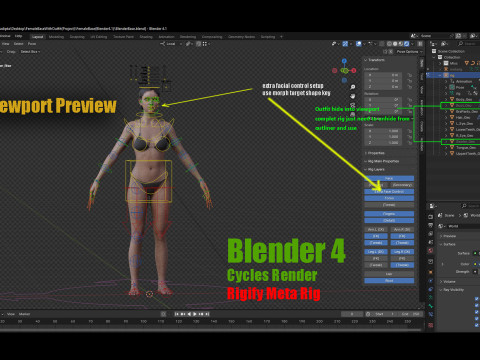Click the play animation button in timeline
Image resolution: width=480 pixels, height=360 pixels.
coord(195,314)
